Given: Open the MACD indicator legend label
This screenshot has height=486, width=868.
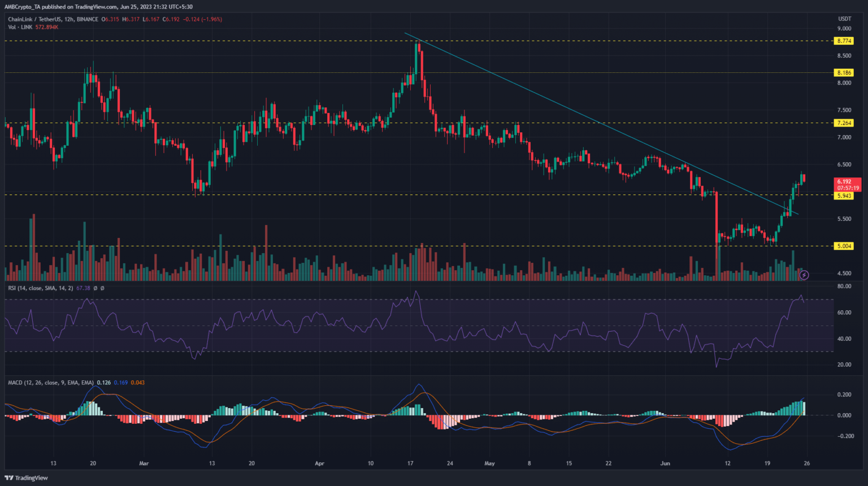Looking at the screenshot, I should tap(51, 383).
